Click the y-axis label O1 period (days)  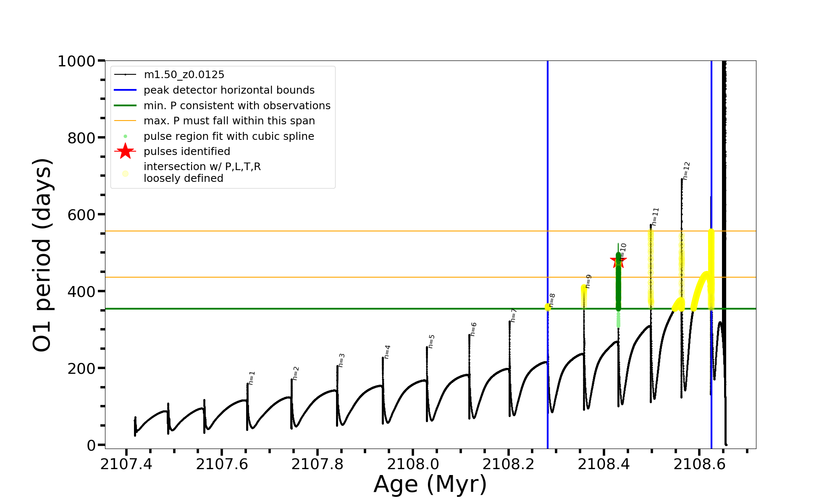(42, 255)
